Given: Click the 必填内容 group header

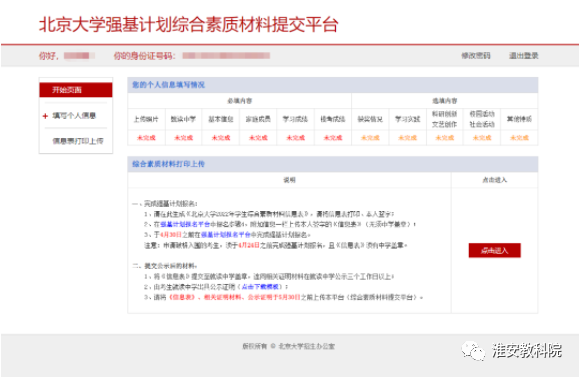Looking at the screenshot, I should [x=240, y=101].
